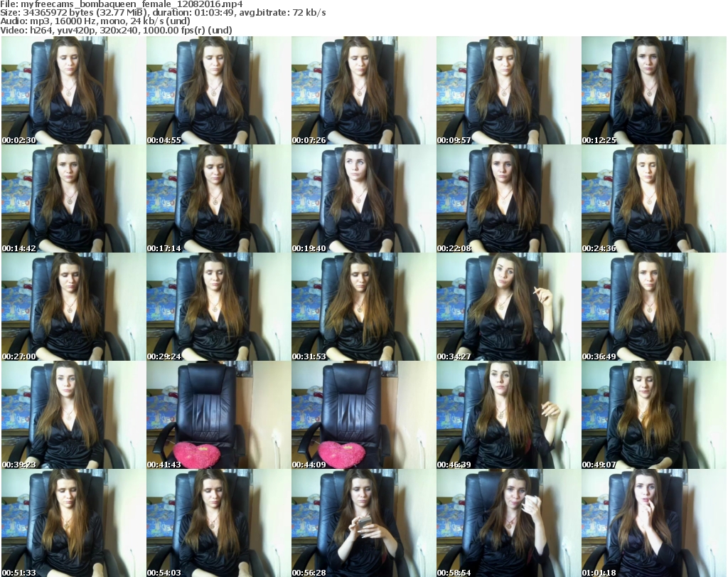
Task: Click the 'Size: 34365972 bytes' info line
Action: pyautogui.click(x=163, y=13)
